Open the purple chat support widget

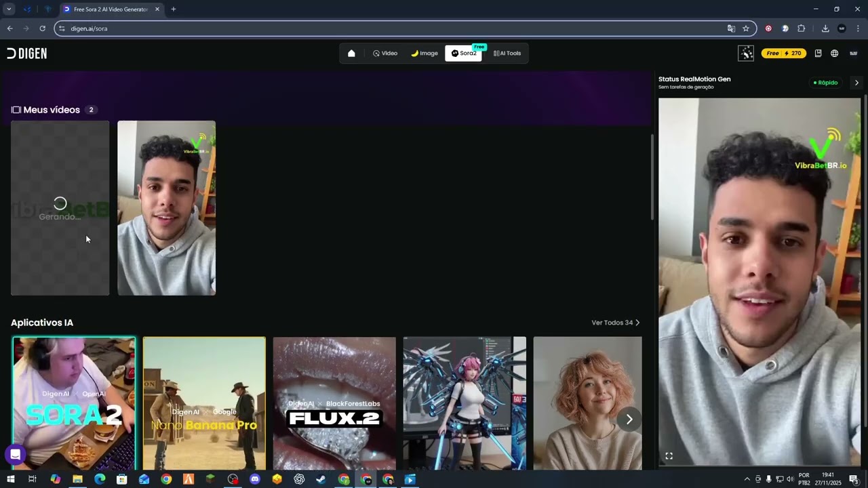coord(15,454)
